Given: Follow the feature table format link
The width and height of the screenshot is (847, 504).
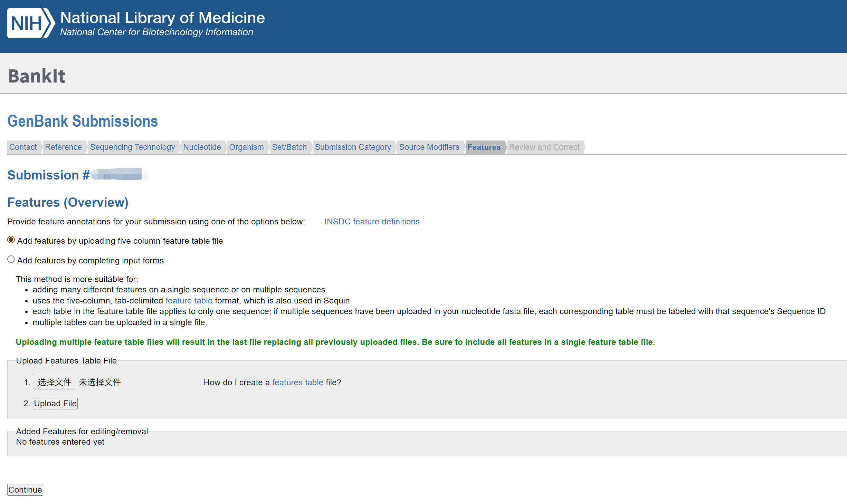Looking at the screenshot, I should [189, 301].
